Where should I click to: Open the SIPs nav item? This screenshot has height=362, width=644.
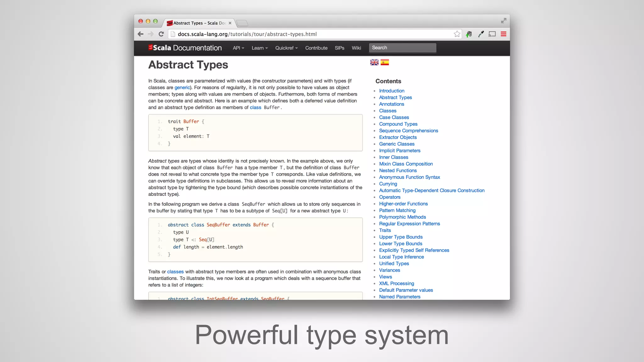pos(339,48)
